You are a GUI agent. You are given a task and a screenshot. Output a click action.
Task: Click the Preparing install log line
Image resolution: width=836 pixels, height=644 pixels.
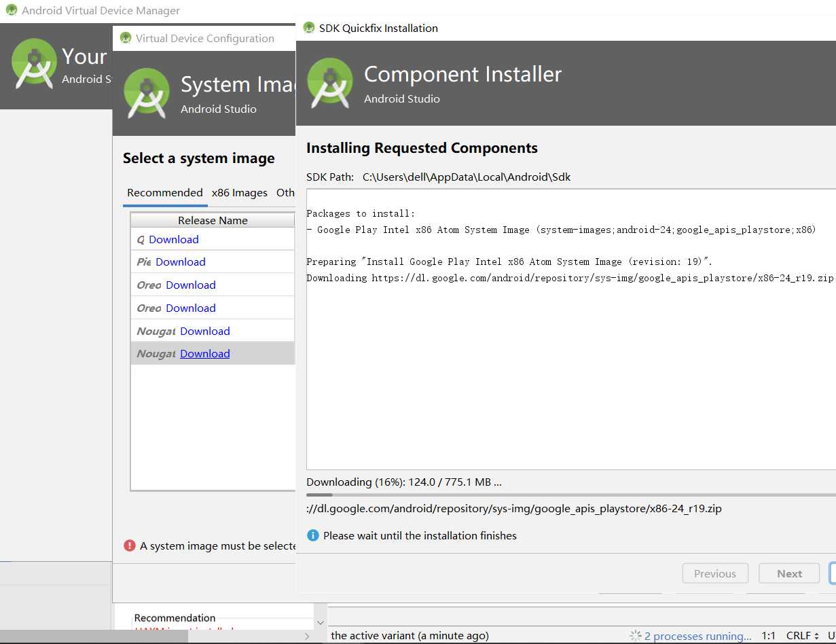pos(509,262)
